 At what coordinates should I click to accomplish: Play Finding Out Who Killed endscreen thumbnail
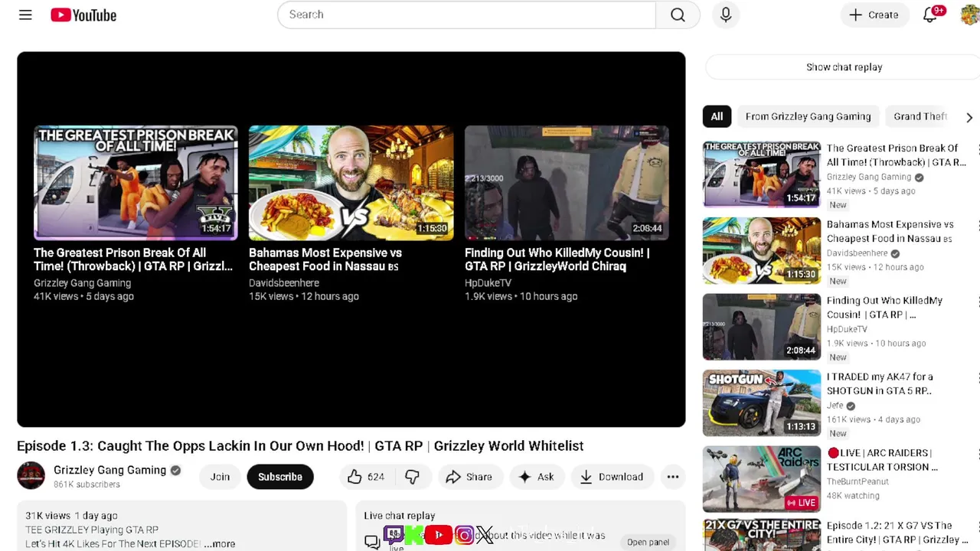click(567, 183)
